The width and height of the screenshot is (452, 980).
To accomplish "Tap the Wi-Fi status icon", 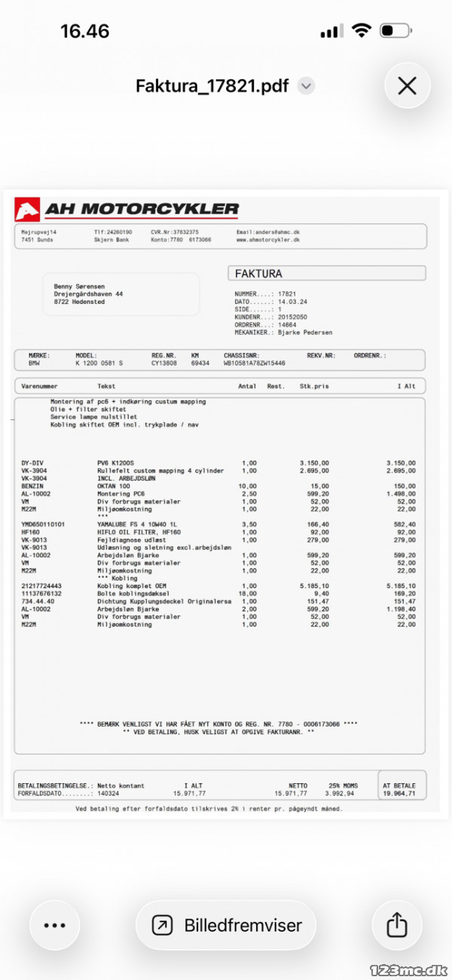I will [x=362, y=32].
